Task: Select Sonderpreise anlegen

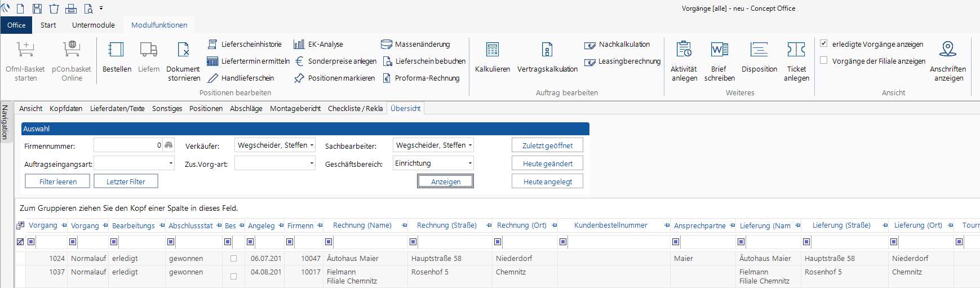Action: [x=335, y=61]
